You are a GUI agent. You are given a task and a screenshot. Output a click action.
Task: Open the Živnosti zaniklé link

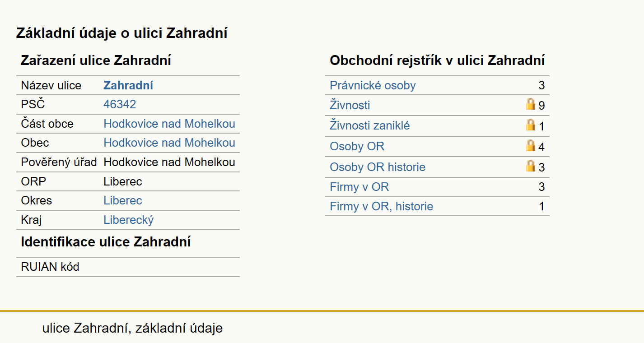click(x=370, y=125)
